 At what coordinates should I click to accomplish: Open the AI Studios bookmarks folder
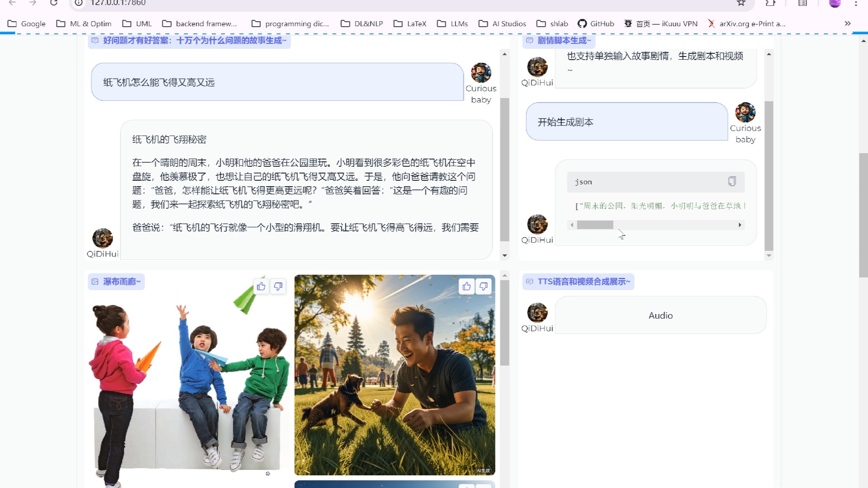pyautogui.click(x=502, y=23)
